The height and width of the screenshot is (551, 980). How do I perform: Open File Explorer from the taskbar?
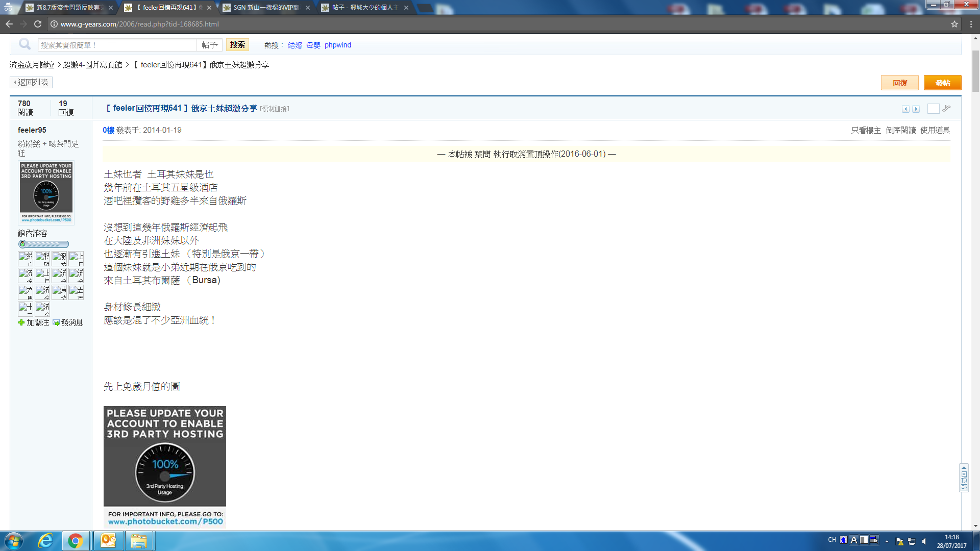tap(138, 541)
